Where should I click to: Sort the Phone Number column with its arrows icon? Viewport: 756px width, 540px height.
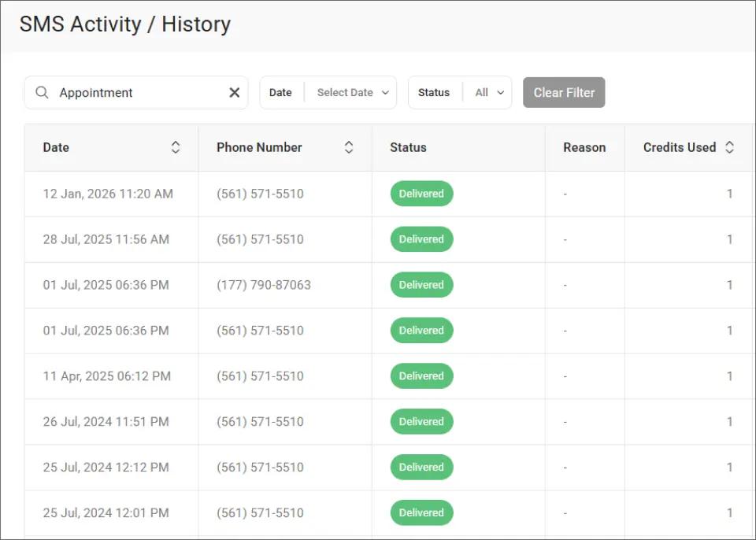coord(349,147)
